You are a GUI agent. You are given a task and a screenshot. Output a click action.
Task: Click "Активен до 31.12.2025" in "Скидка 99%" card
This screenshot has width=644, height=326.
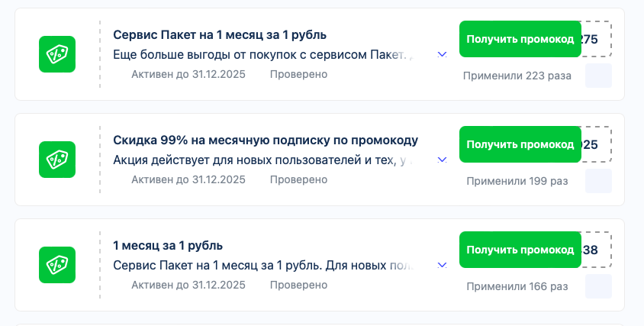click(x=188, y=179)
